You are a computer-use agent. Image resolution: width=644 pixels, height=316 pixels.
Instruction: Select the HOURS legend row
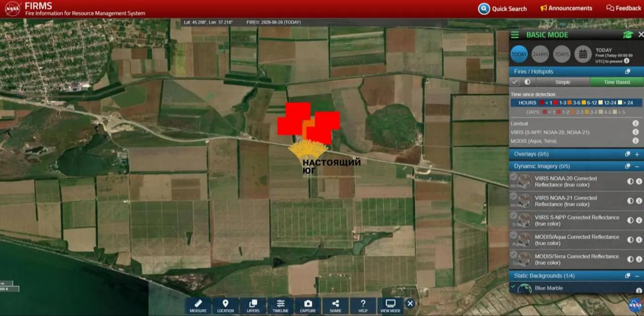coord(576,102)
